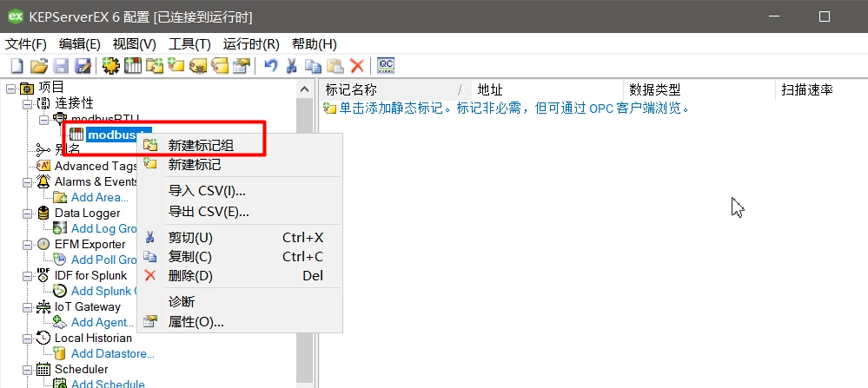The width and height of the screenshot is (868, 388).
Task: Click the New Tag toolbar icon
Action: (176, 66)
